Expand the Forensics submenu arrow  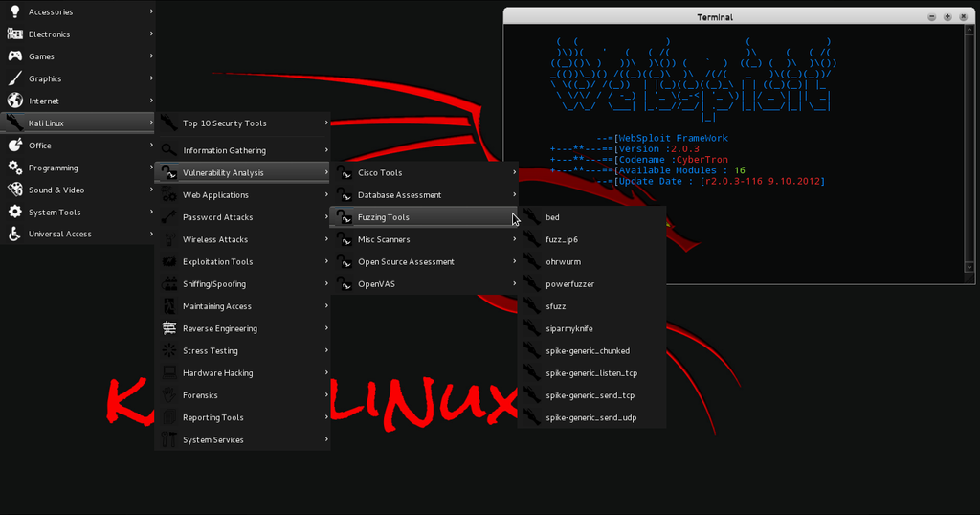pyautogui.click(x=326, y=395)
